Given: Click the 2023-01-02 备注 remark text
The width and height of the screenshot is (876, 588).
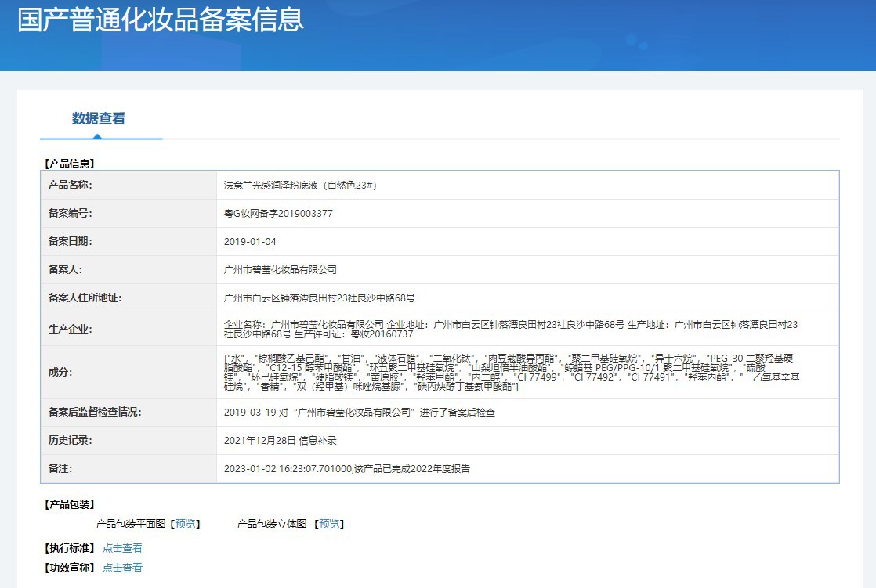Looking at the screenshot, I should pos(346,469).
